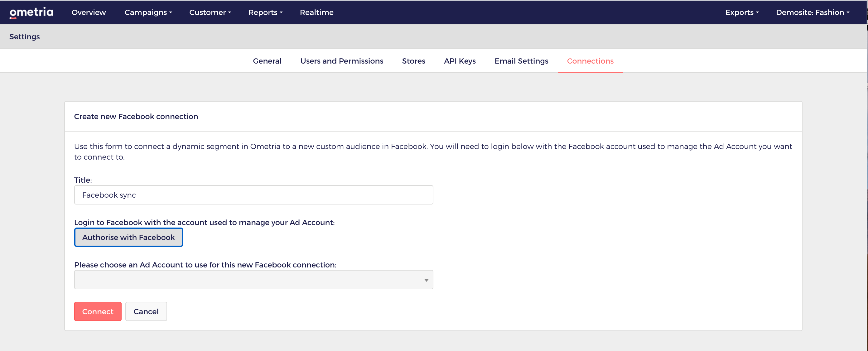Open the Realtime page
868x351 pixels.
click(316, 12)
